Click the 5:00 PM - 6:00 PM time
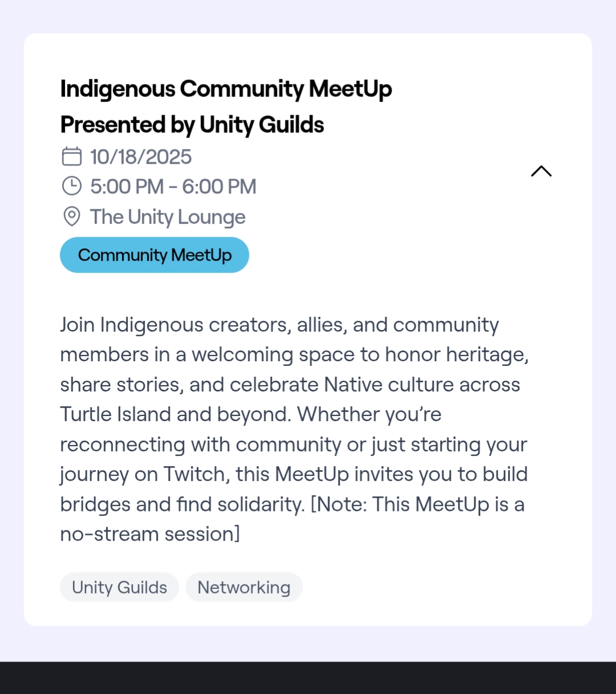The width and height of the screenshot is (616, 694). coord(173,187)
